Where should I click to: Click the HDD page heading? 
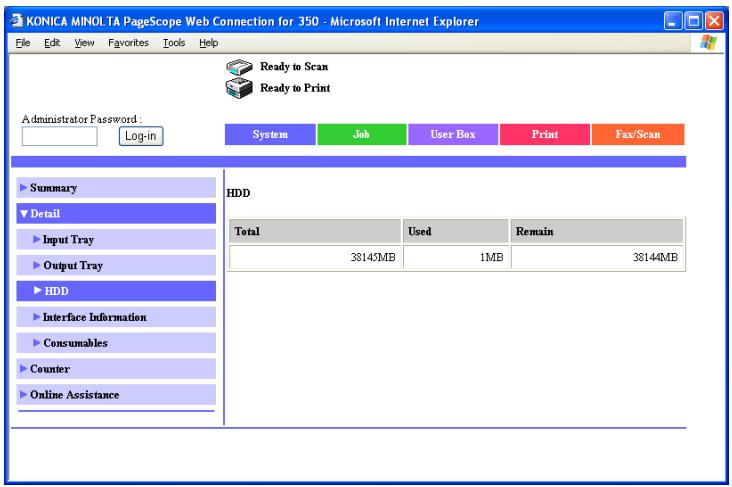coord(238,193)
